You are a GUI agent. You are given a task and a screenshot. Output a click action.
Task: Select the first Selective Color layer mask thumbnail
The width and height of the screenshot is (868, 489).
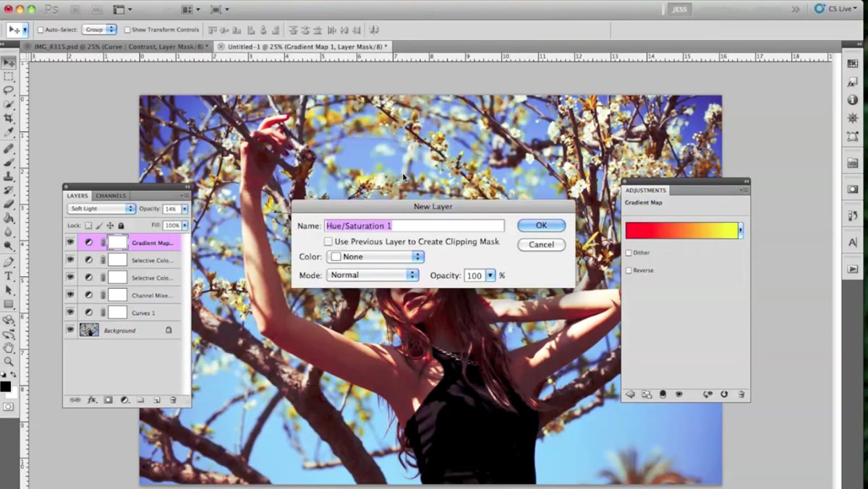(118, 260)
